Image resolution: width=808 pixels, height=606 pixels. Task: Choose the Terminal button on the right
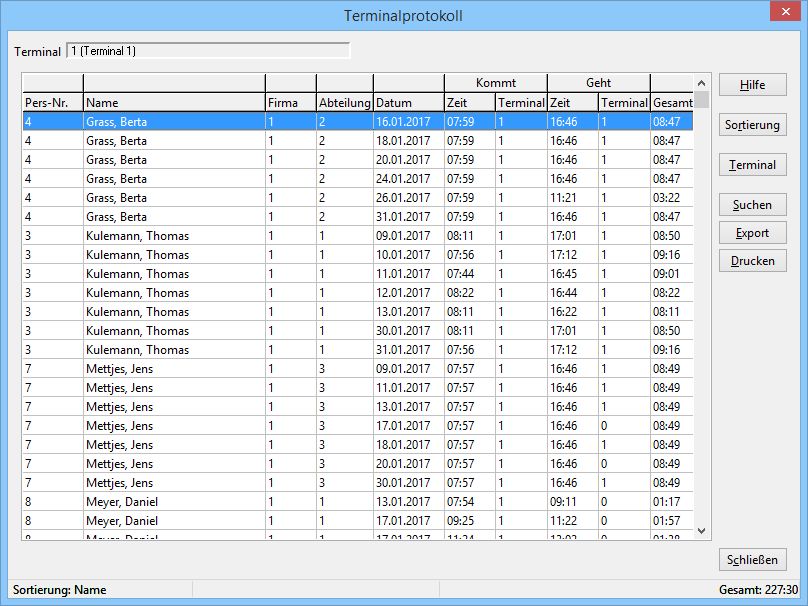752,165
